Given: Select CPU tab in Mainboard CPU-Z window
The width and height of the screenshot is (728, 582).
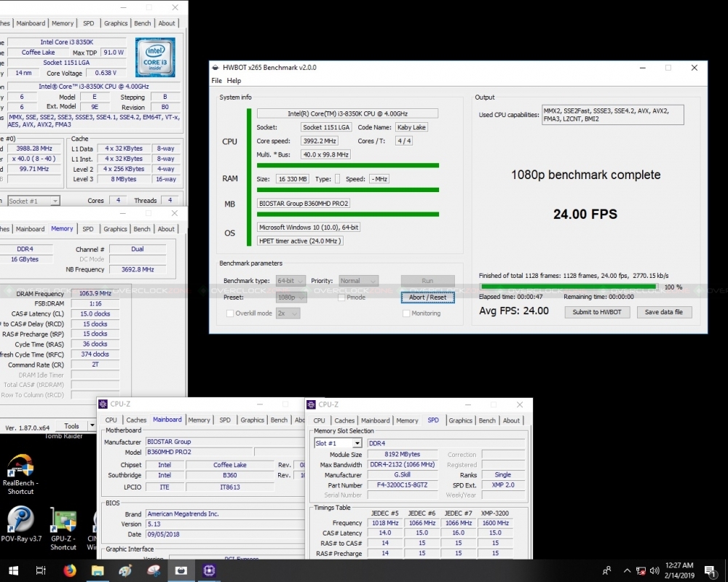Looking at the screenshot, I should [111, 420].
